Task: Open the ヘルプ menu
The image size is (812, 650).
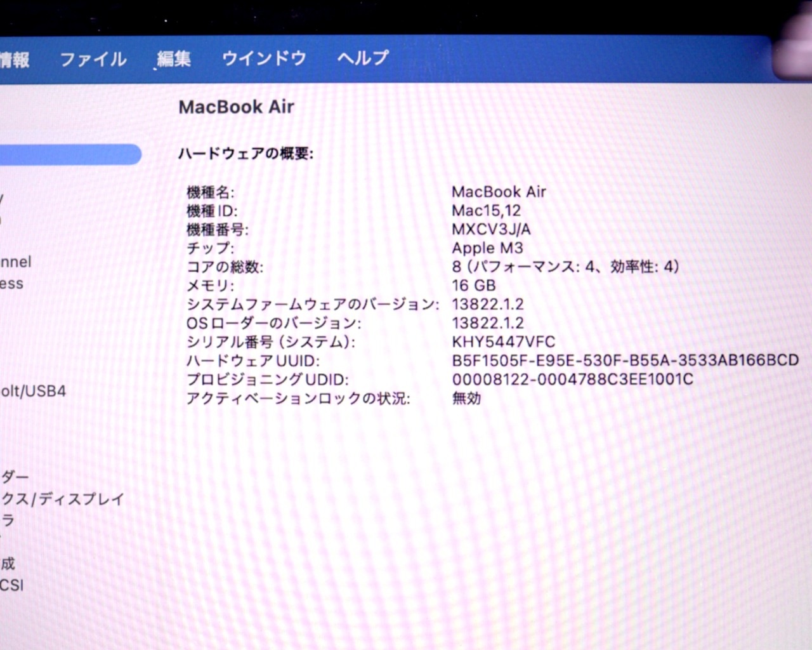Action: (x=363, y=58)
